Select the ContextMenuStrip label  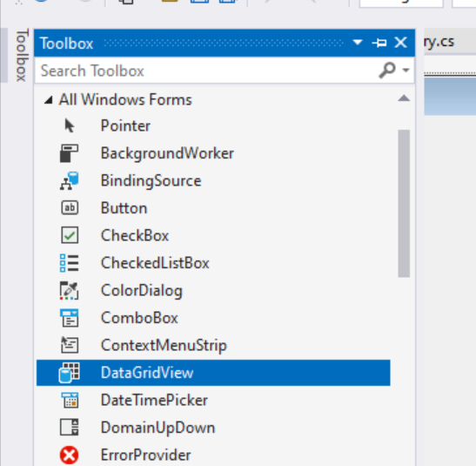(x=164, y=346)
